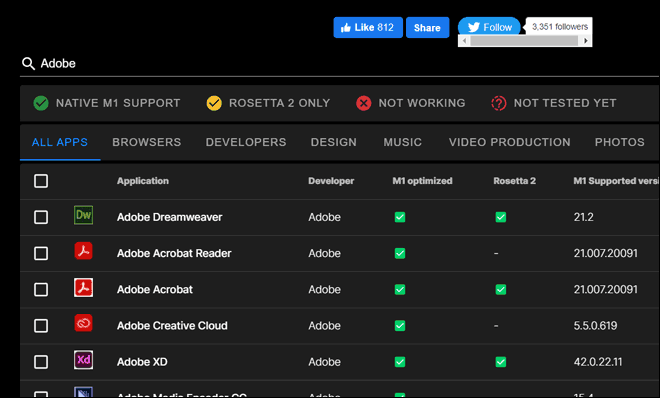Screen dimensions: 660x398
Task: Click the search magnifier icon
Action: coord(28,64)
